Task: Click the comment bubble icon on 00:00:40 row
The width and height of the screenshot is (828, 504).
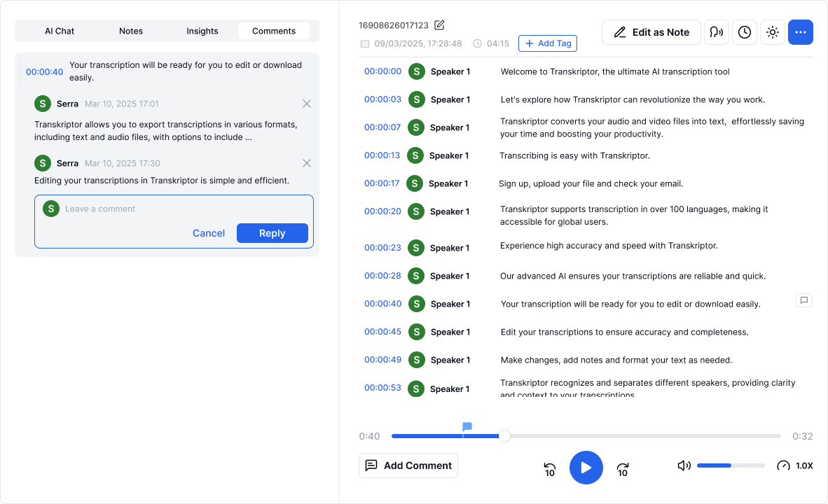Action: pos(804,300)
